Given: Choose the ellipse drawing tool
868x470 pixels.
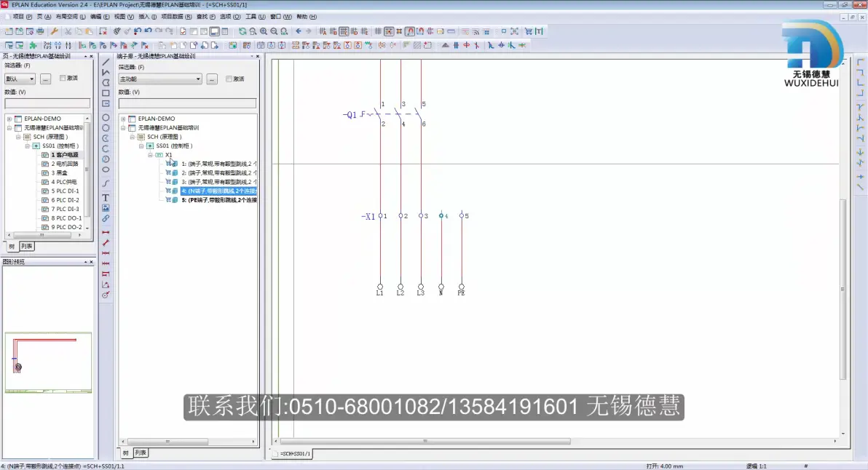Looking at the screenshot, I should 106,170.
